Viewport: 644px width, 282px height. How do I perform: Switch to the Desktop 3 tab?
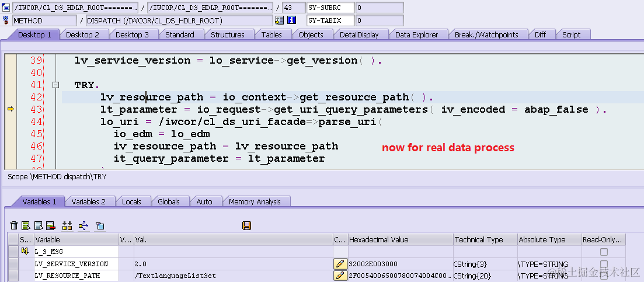(x=132, y=35)
